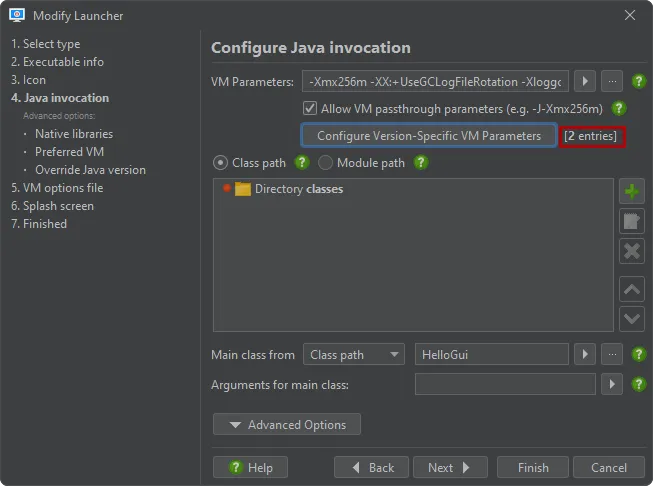This screenshot has height=486, width=653.
Task: Open variable arrow menu for VM Parameters
Action: (585, 81)
